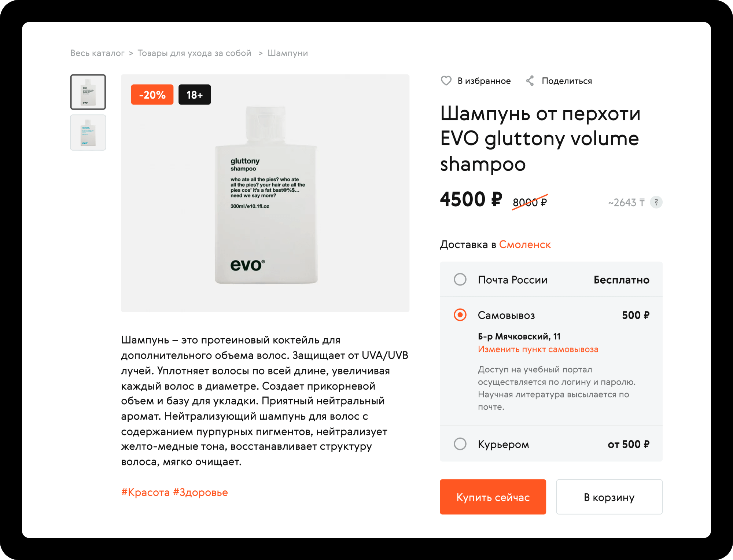Click the 18+ age restriction badge
The width and height of the screenshot is (733, 560).
click(x=194, y=95)
